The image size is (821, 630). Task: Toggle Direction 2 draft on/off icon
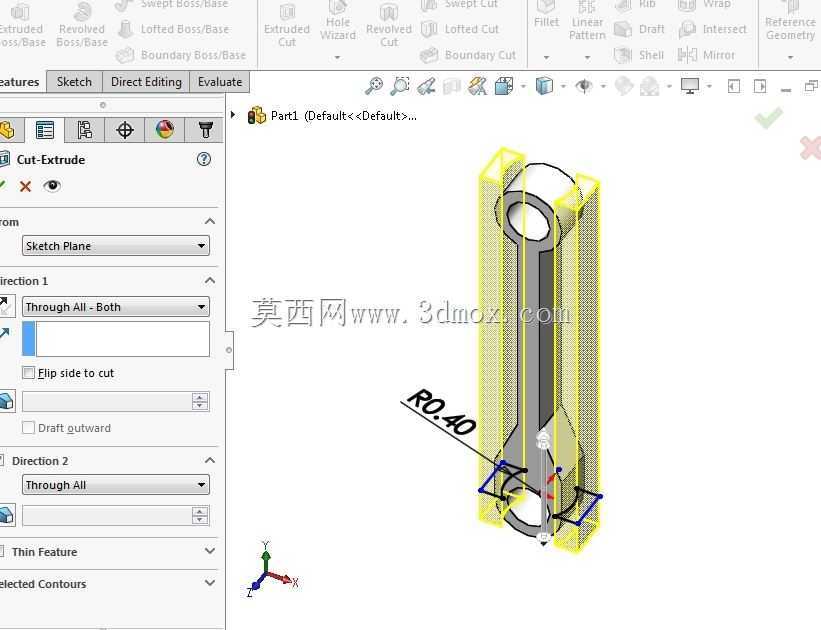coord(6,515)
